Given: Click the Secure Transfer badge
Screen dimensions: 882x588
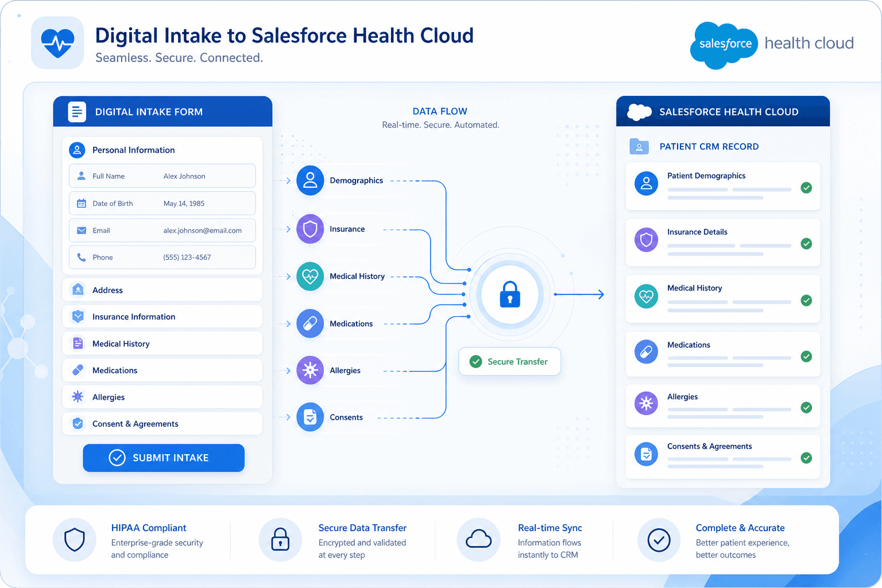Looking at the screenshot, I should (x=509, y=362).
